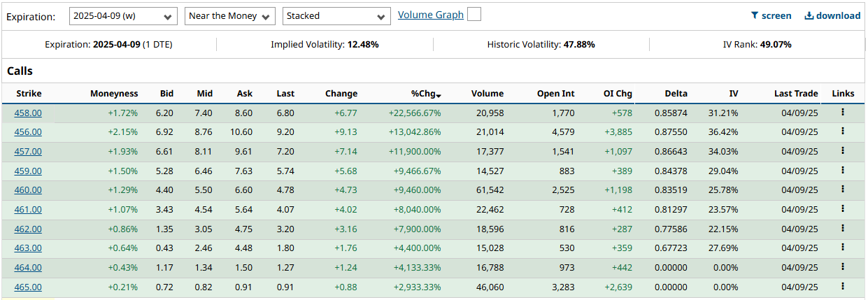Click the download icon
The height and width of the screenshot is (300, 868).
point(809,15)
